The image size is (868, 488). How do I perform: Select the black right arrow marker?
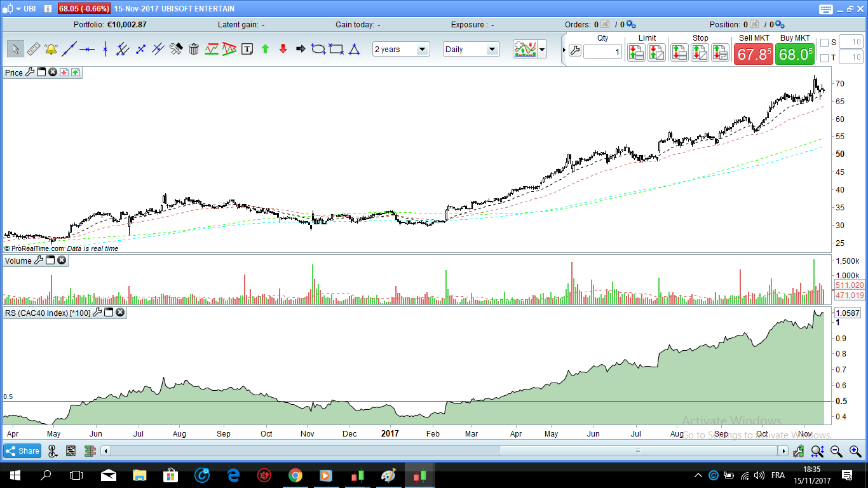coord(301,49)
